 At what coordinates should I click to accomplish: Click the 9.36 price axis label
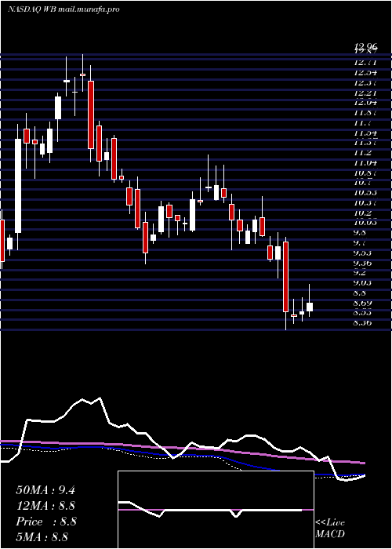pyautogui.click(x=364, y=263)
